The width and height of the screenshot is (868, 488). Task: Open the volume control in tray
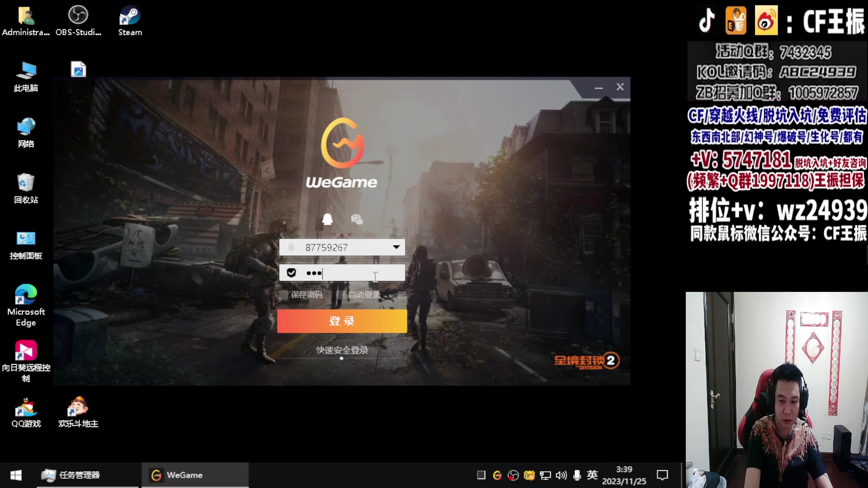tap(561, 475)
